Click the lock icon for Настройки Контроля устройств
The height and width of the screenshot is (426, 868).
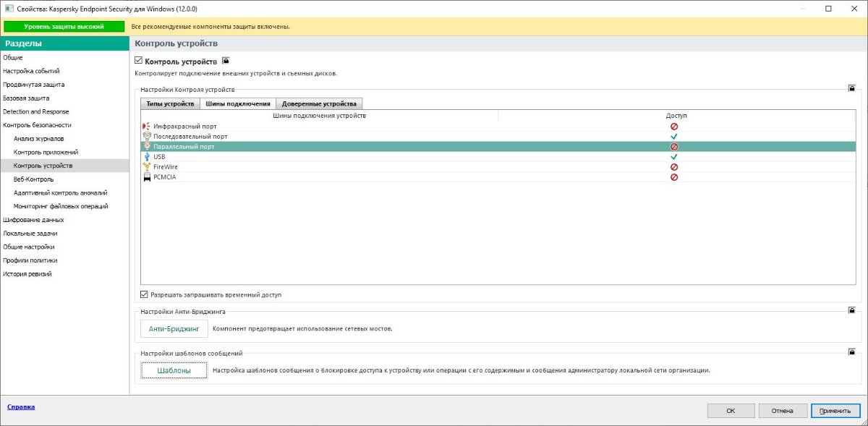tap(852, 88)
